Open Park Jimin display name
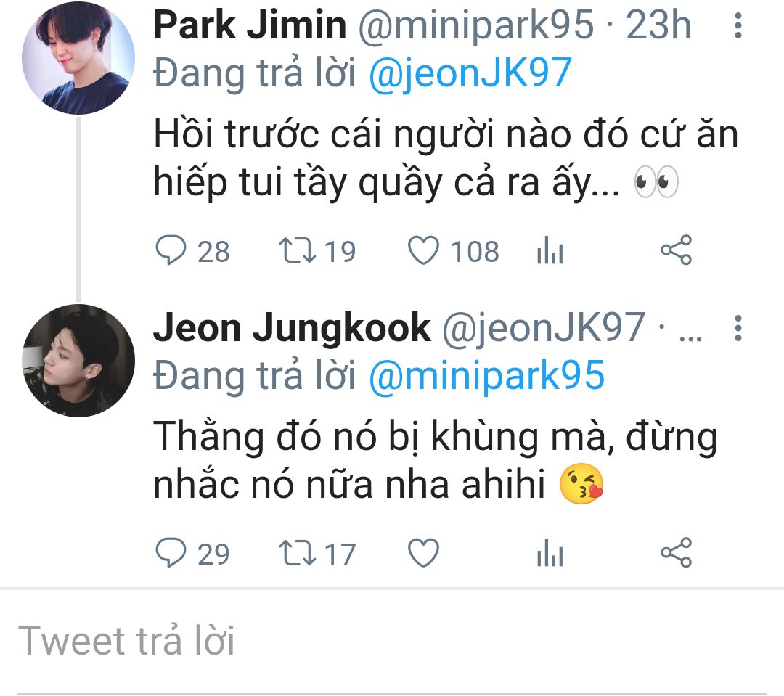The image size is (784, 696). tap(250, 27)
